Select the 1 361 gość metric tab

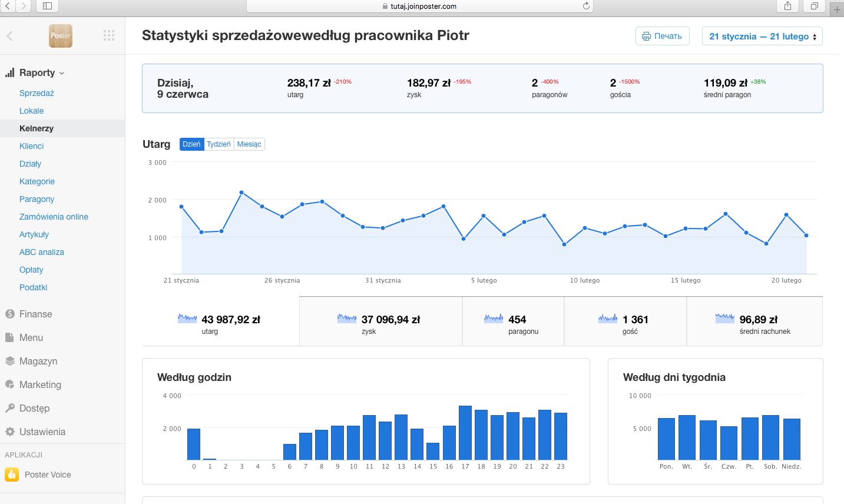point(625,321)
